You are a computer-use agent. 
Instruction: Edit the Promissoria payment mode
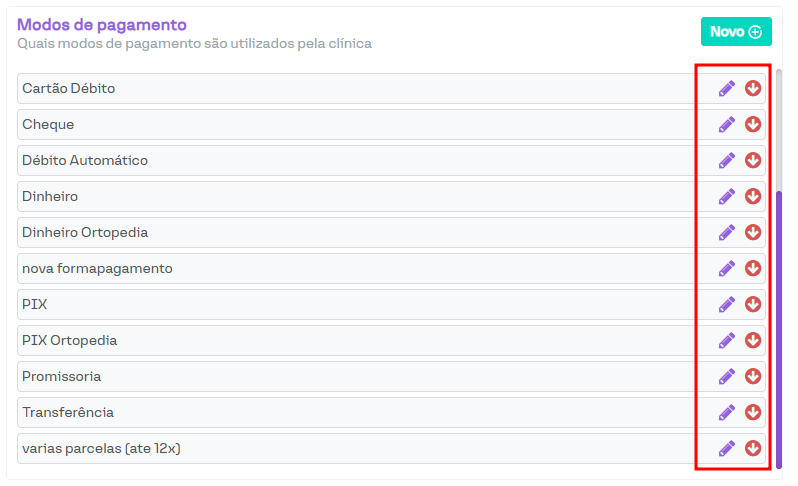click(727, 376)
